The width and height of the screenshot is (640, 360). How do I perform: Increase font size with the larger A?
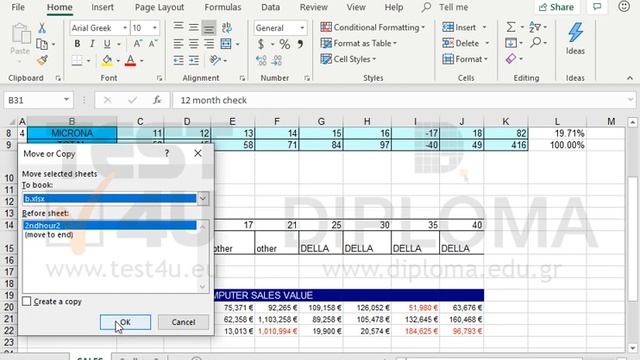(137, 44)
